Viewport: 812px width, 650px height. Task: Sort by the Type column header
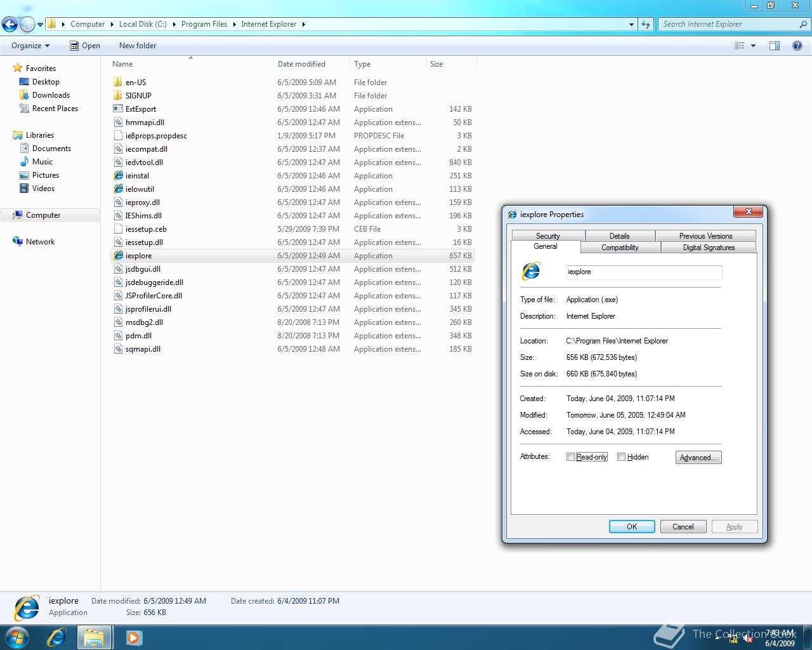point(388,64)
